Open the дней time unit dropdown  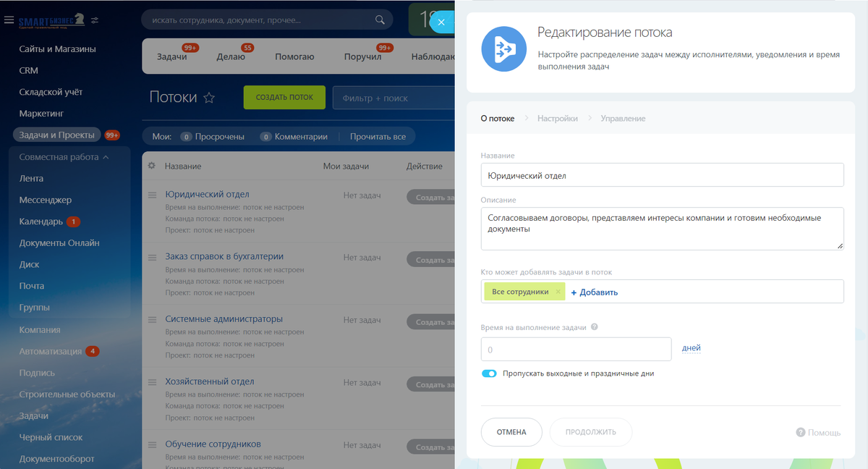(691, 348)
